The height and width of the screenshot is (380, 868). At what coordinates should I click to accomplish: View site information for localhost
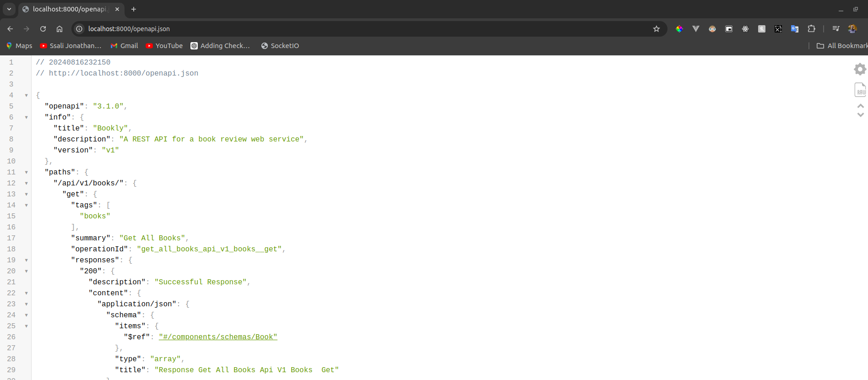[79, 29]
